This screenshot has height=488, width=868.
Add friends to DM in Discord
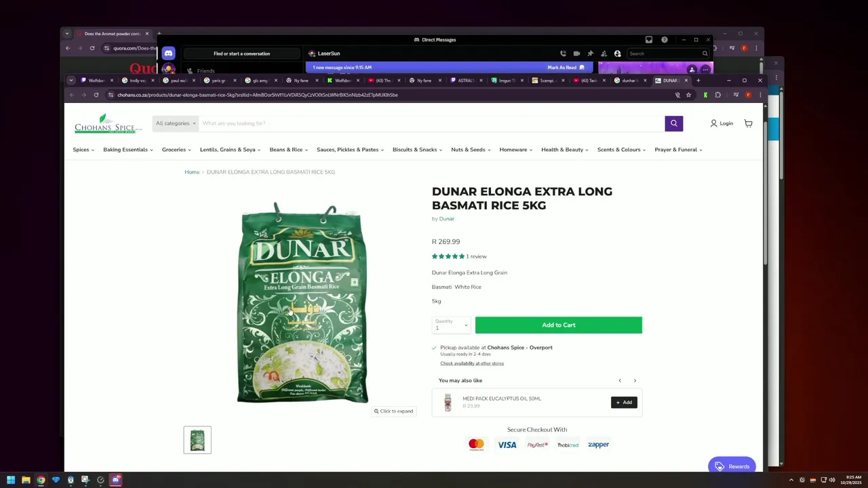click(604, 54)
